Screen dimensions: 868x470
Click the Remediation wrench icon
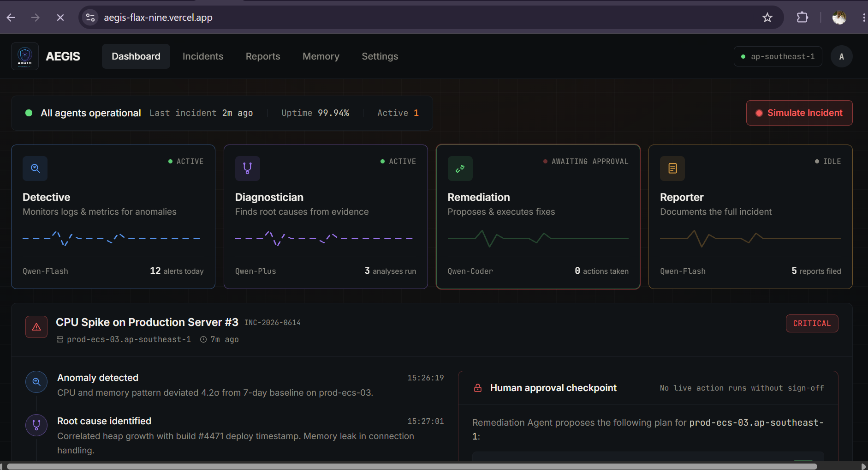click(460, 169)
